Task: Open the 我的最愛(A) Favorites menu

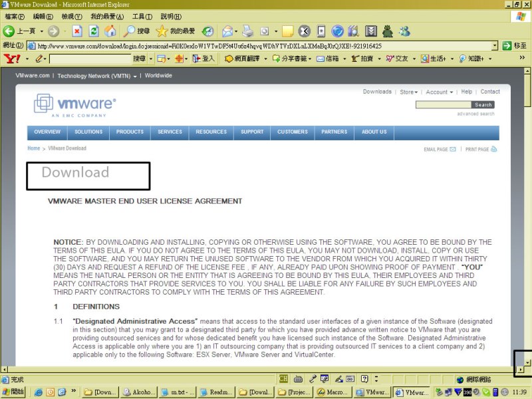Action: click(x=107, y=16)
